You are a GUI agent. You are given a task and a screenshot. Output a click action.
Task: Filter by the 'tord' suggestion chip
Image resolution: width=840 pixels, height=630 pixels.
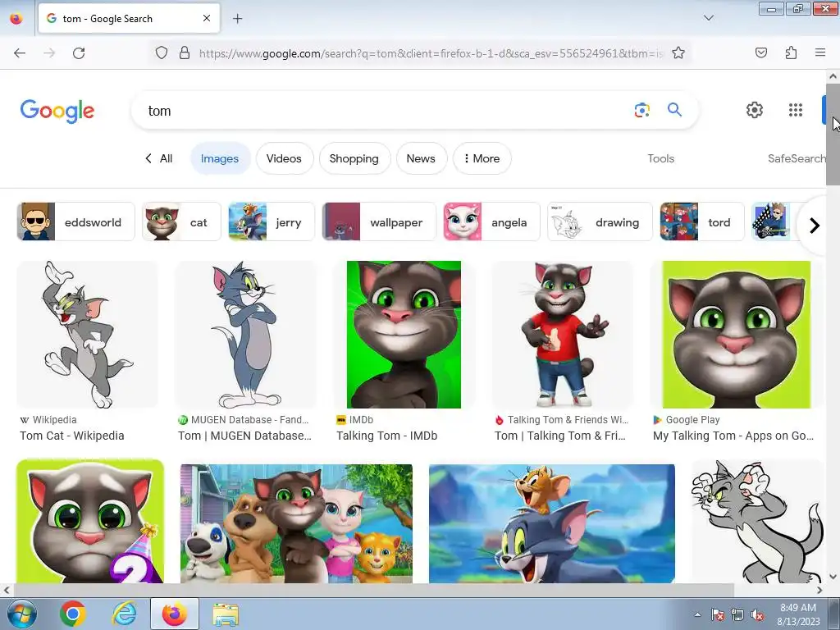[x=702, y=221]
